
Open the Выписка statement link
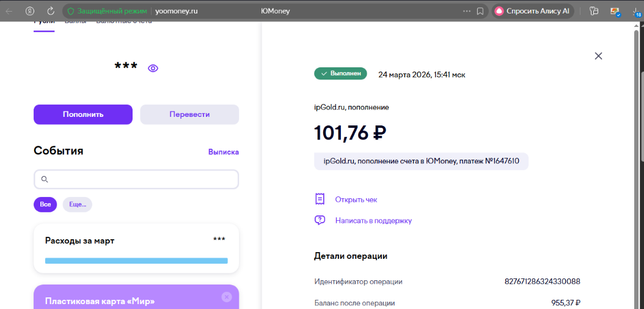223,152
